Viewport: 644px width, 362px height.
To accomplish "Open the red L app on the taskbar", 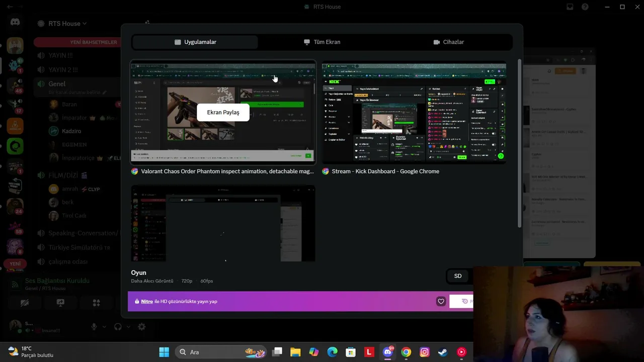I will tap(369, 352).
